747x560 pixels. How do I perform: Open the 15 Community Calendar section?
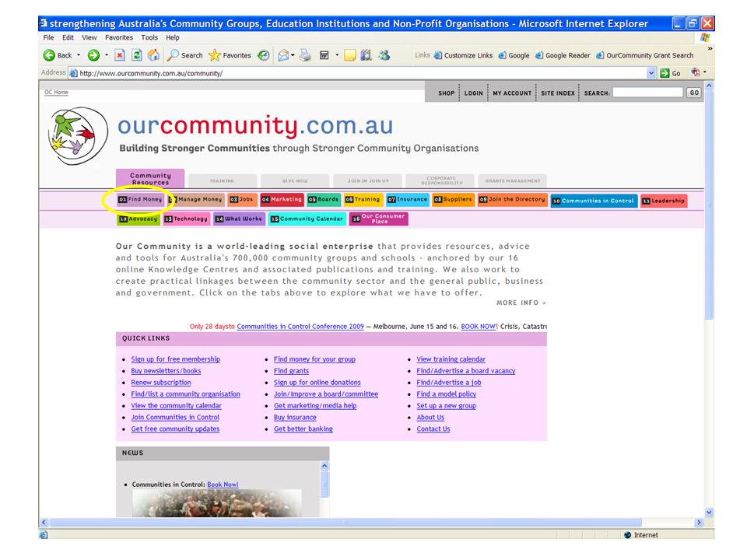tap(307, 219)
